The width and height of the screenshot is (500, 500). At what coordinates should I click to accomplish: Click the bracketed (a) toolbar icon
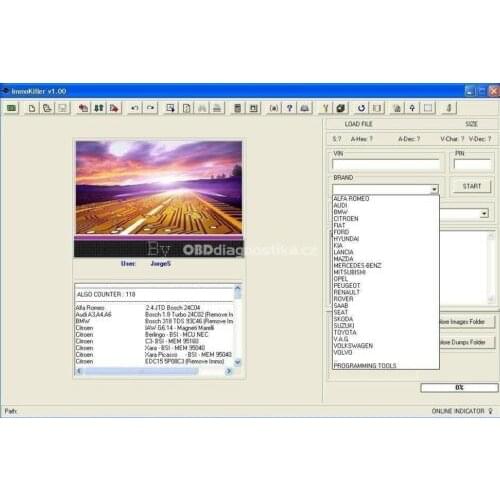point(274,108)
